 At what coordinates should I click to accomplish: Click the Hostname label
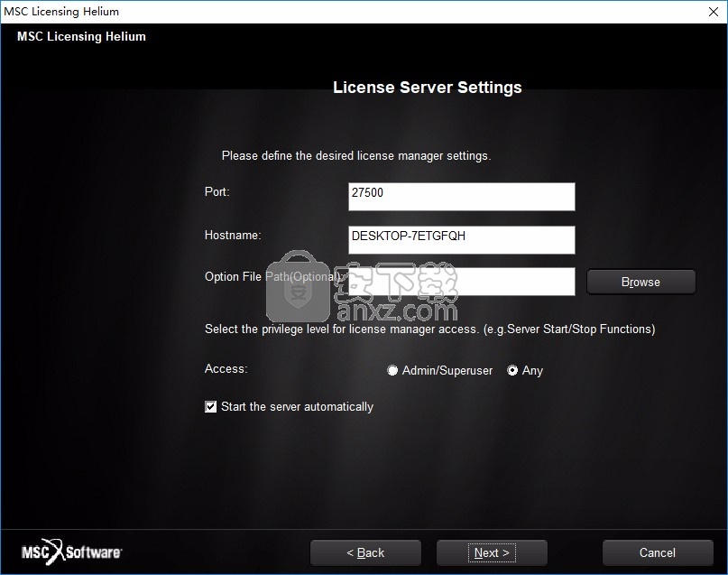tap(233, 235)
